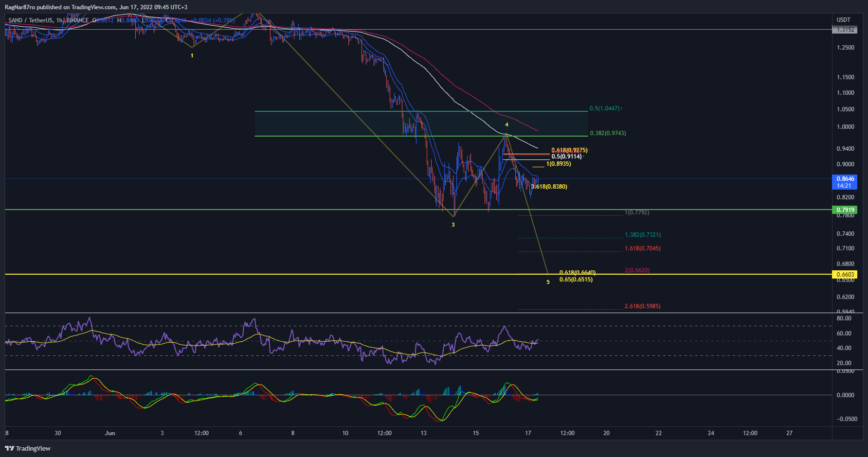Click the SAND / TetherUS symbol title
This screenshot has width=868, height=457.
tap(30, 20)
